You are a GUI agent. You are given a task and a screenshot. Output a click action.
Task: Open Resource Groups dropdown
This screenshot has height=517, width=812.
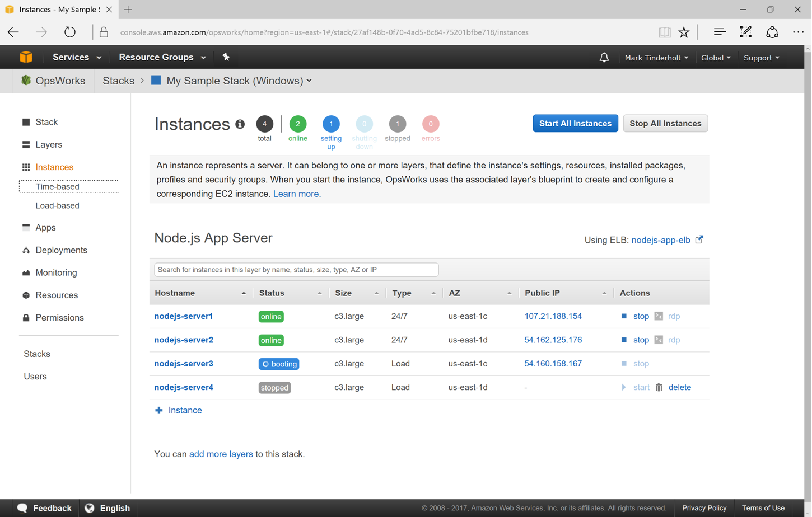coord(162,57)
